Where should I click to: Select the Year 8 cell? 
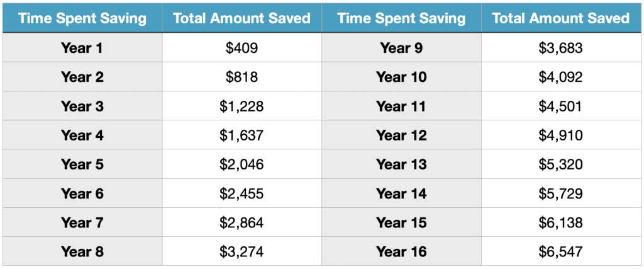point(82,251)
